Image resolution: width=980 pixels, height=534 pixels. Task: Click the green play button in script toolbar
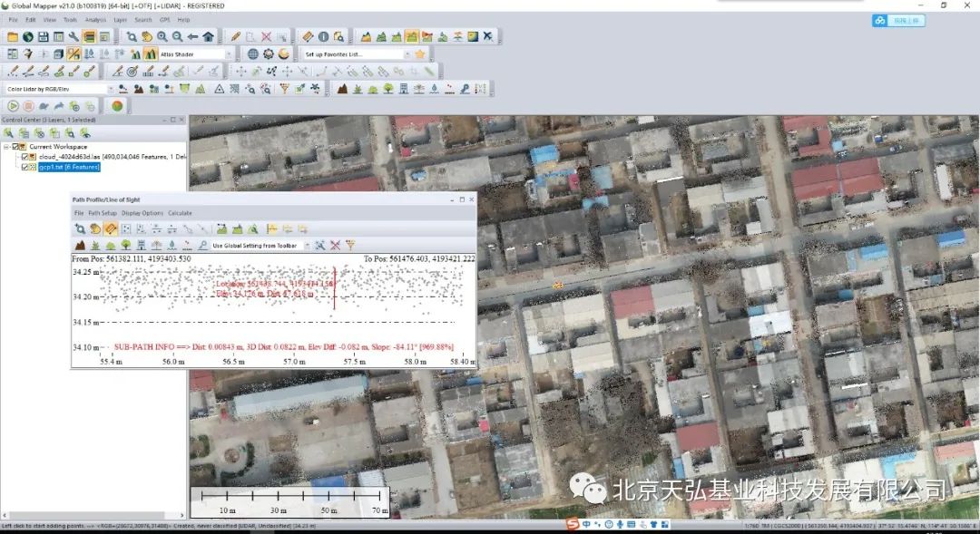(x=13, y=106)
